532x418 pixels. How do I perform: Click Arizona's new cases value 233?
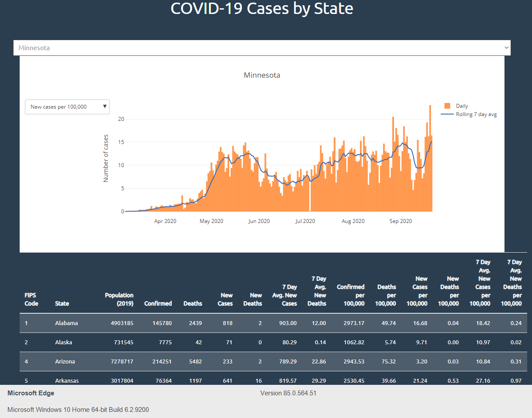click(227, 362)
